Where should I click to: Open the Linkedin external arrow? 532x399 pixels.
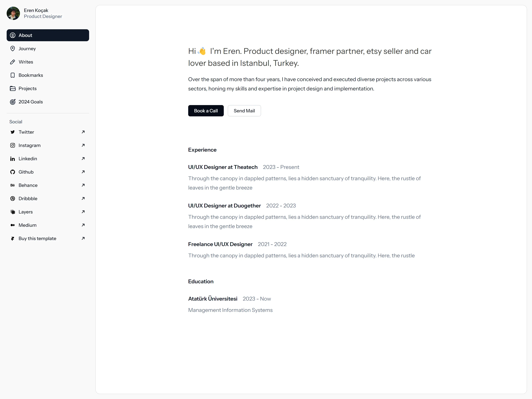[x=83, y=158]
